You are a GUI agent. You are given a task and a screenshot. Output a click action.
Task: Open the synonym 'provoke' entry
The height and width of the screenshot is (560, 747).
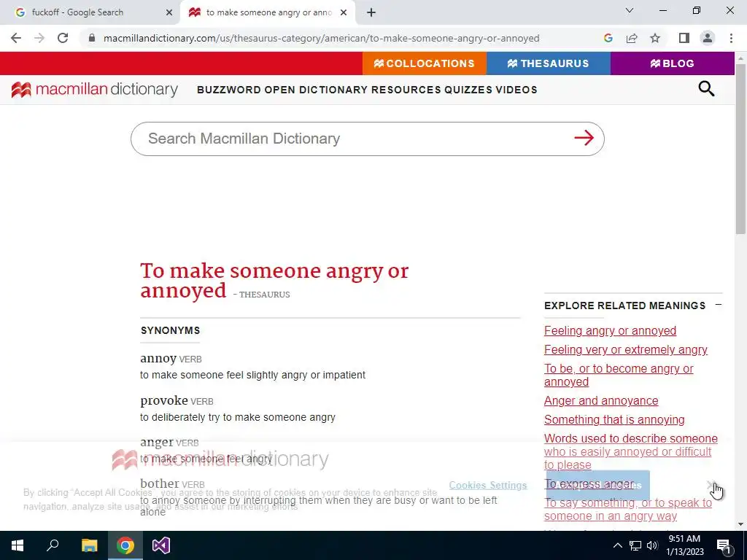pos(164,400)
